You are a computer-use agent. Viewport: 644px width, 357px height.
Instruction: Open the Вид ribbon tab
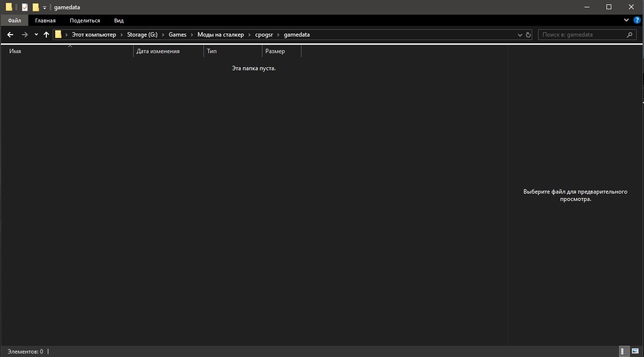[x=119, y=20]
